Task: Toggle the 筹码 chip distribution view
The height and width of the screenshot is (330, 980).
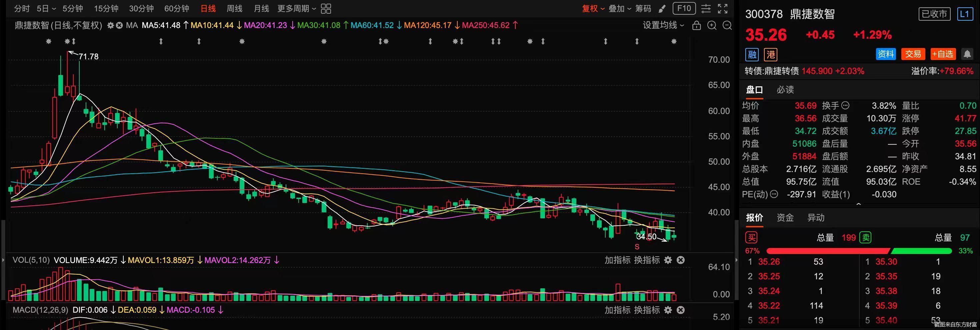Action: point(643,8)
